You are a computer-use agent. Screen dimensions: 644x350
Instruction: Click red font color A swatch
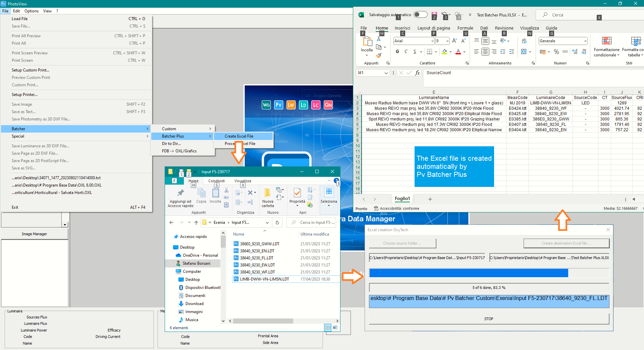click(458, 52)
